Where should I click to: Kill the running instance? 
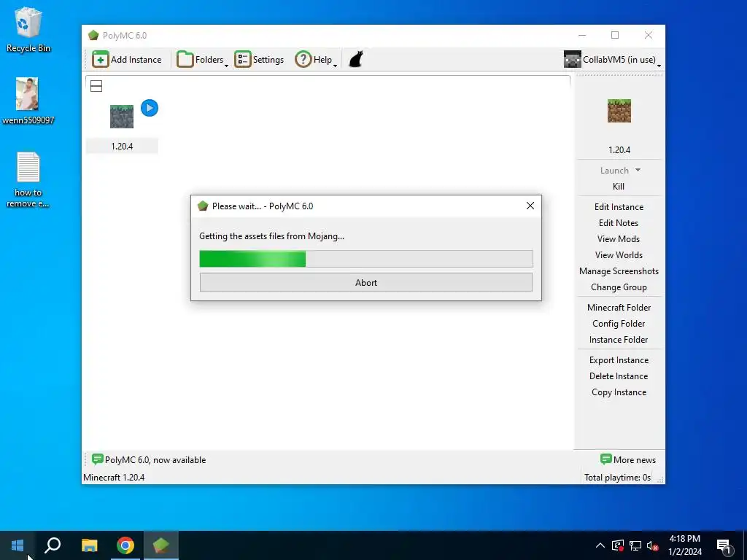619,187
